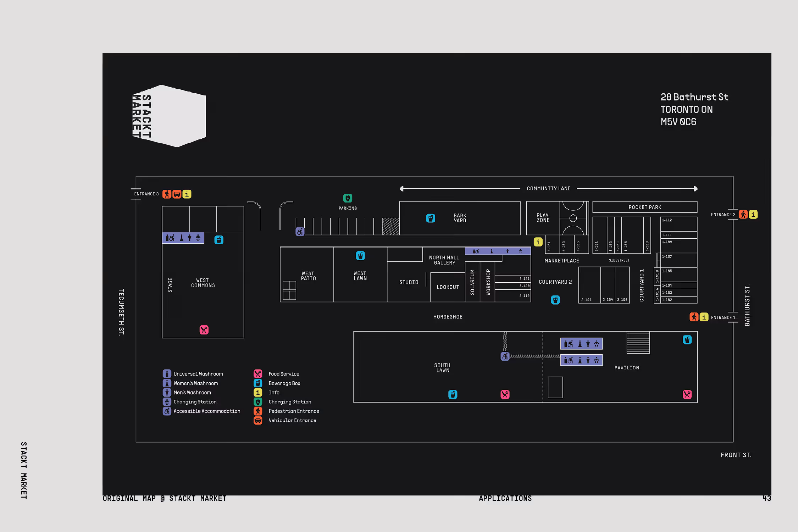The width and height of the screenshot is (798, 532).
Task: Click the upper washroom icon strip in Pavilion
Action: point(582,344)
